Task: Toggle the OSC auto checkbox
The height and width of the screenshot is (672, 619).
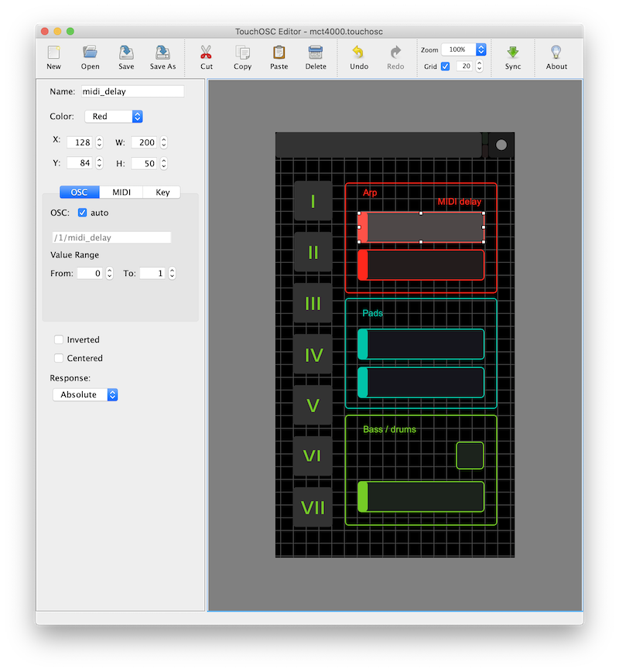Action: (82, 213)
